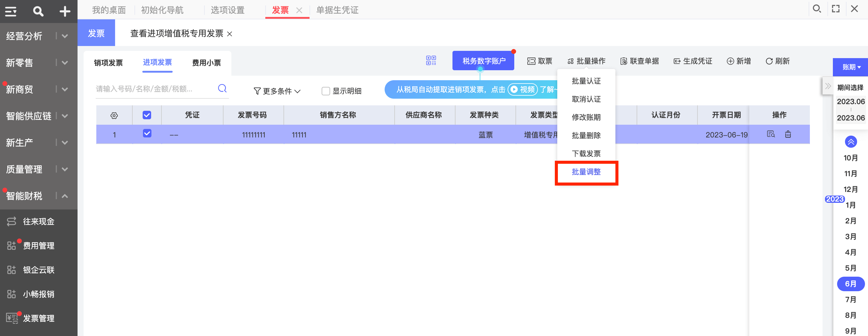
Task: Open the 账期 dropdown button
Action: (x=850, y=67)
